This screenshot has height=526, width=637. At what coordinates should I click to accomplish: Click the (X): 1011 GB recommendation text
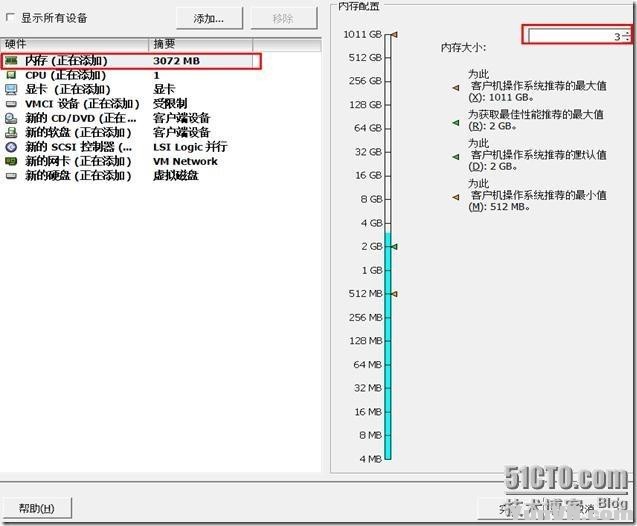501,97
